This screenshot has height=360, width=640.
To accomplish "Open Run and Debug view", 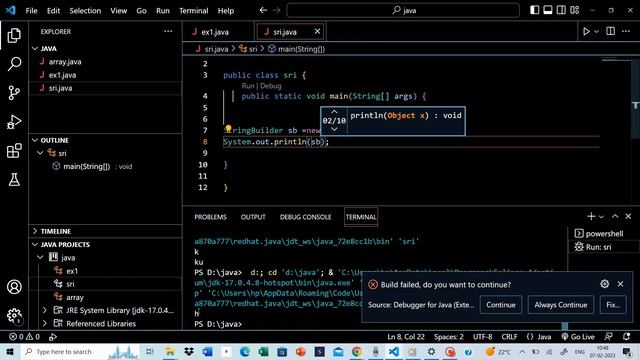I will (14, 122).
